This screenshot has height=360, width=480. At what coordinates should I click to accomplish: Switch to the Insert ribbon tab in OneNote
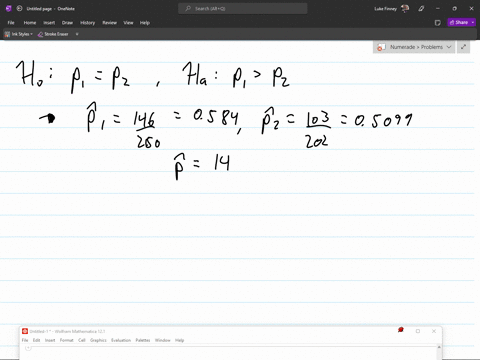[x=49, y=23]
